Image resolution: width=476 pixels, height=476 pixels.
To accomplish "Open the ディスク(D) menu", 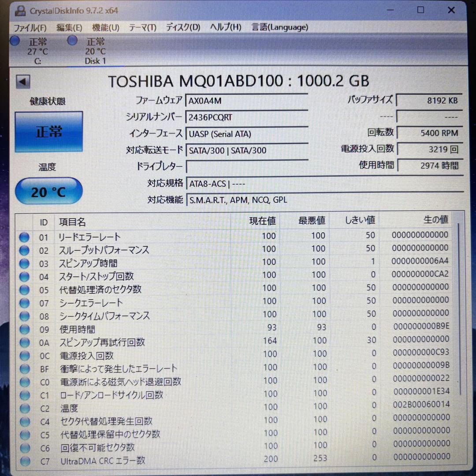I will (x=183, y=27).
